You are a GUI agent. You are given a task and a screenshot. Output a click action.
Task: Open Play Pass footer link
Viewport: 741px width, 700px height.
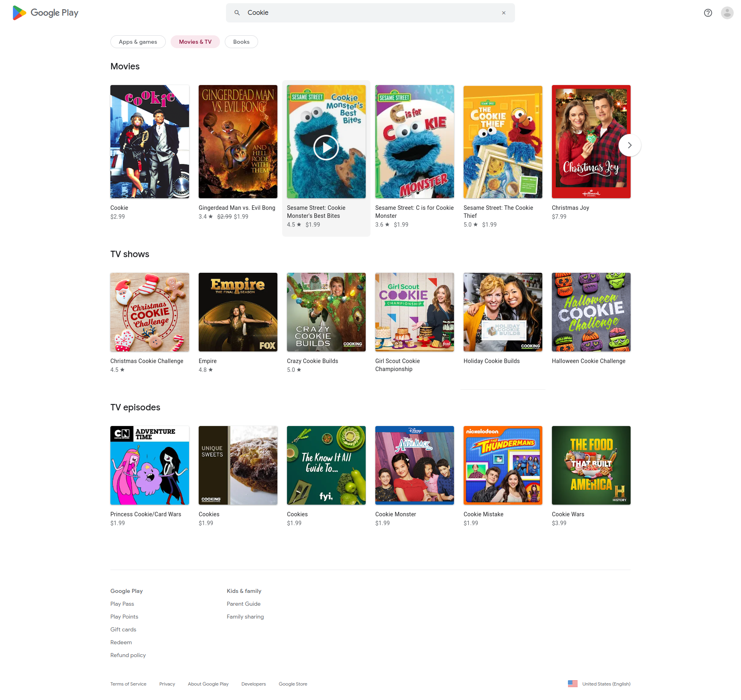[x=122, y=604]
